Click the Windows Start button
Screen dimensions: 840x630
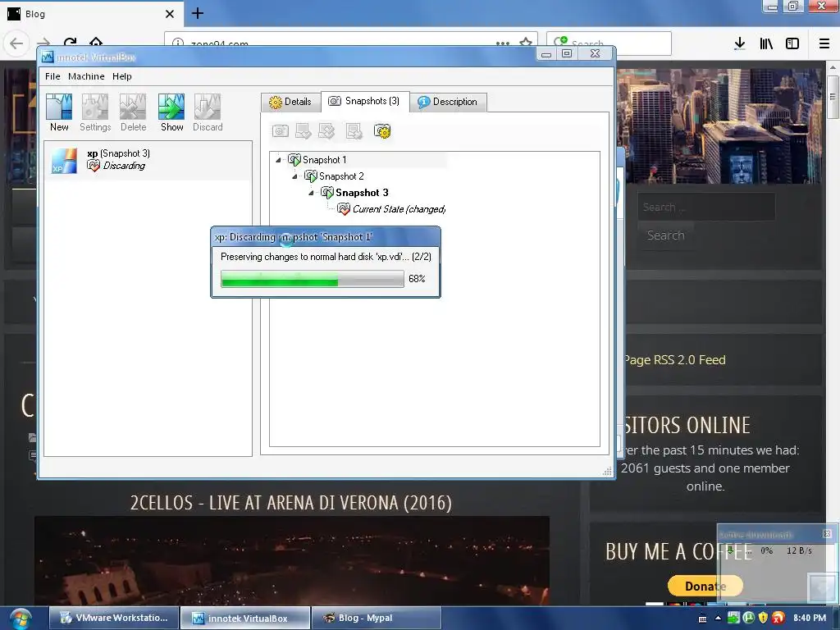pos(21,619)
